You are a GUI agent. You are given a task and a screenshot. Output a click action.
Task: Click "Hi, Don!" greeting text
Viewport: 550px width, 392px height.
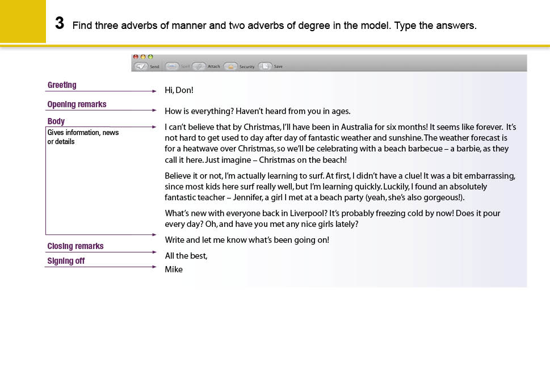click(179, 90)
